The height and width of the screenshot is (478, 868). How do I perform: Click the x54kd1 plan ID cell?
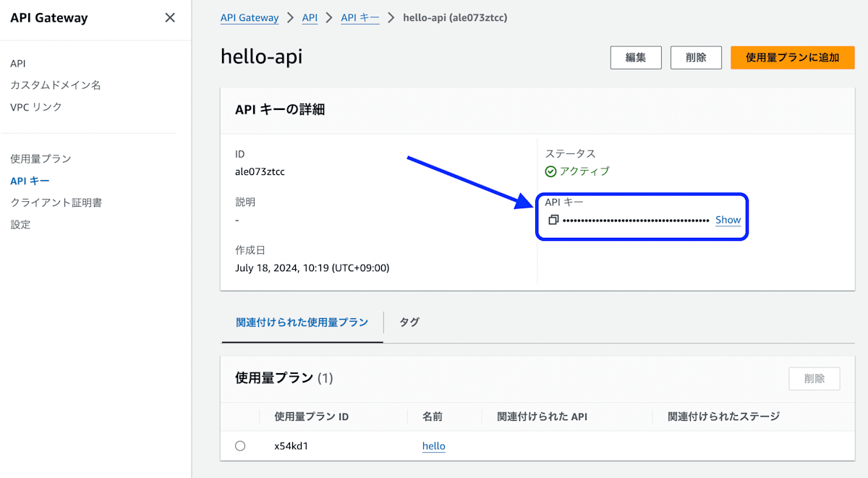click(292, 446)
